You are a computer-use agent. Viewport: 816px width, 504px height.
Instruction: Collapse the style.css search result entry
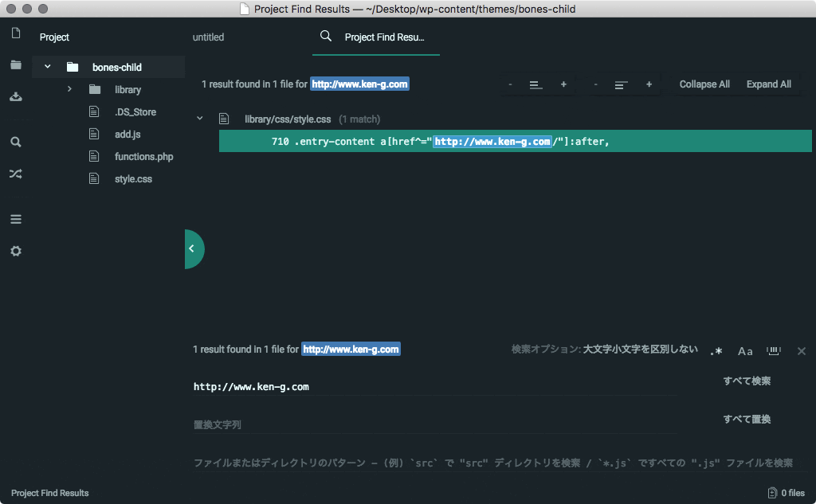[x=199, y=117]
